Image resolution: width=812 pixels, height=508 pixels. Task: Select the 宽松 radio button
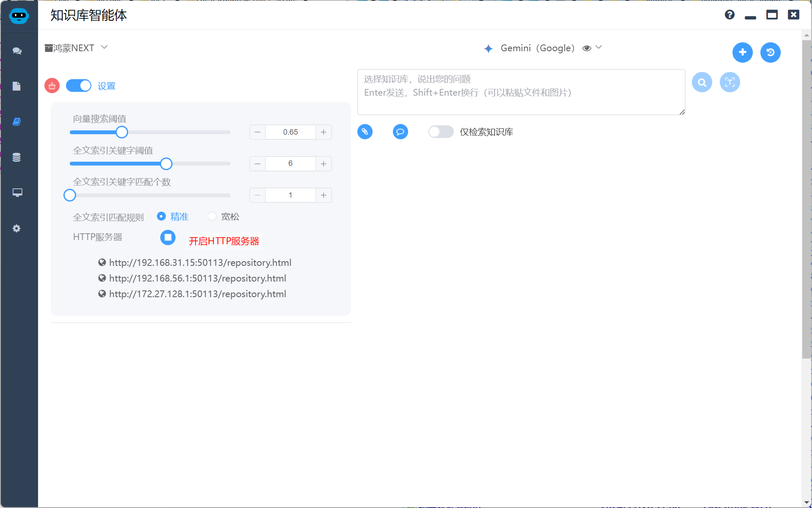tap(212, 216)
